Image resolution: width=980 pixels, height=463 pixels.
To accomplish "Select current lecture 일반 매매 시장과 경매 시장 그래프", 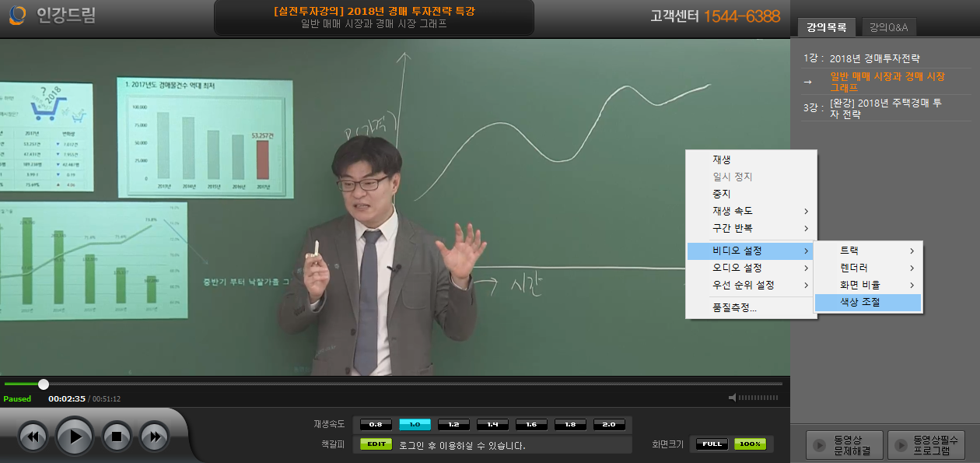I will [x=887, y=82].
